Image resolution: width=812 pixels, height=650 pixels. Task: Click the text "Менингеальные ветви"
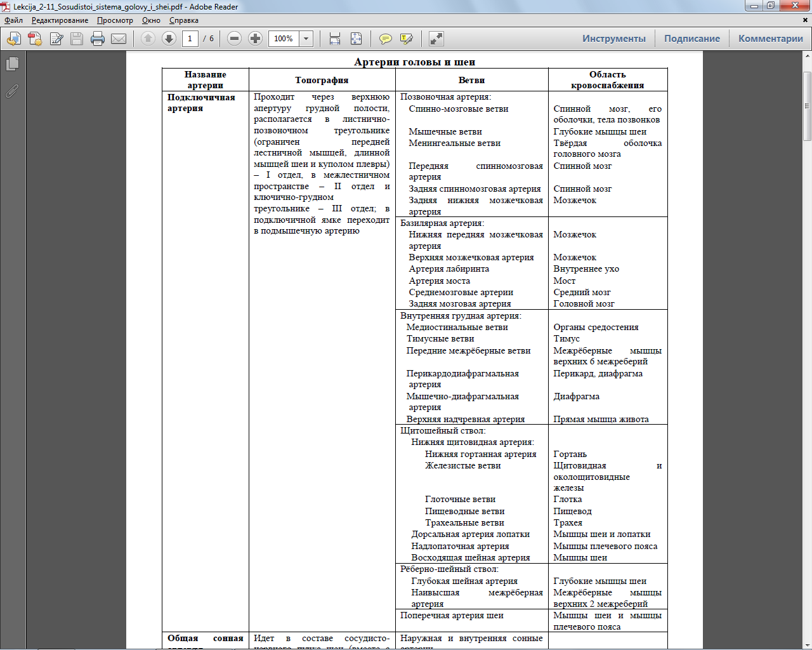tap(455, 143)
